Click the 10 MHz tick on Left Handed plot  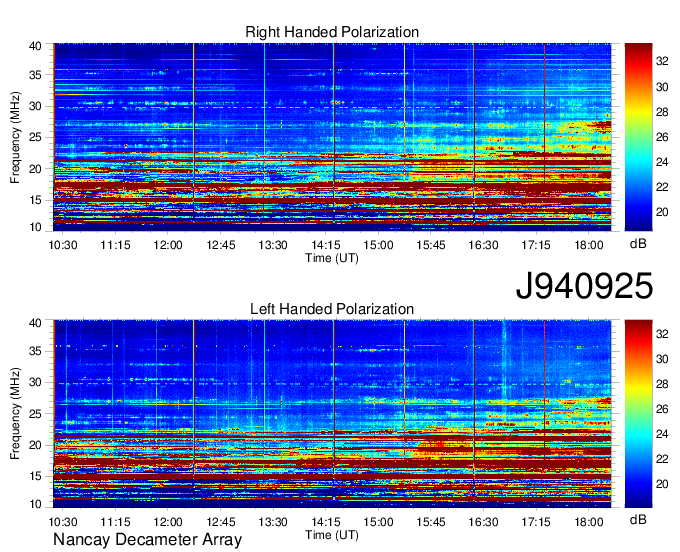pos(35,504)
